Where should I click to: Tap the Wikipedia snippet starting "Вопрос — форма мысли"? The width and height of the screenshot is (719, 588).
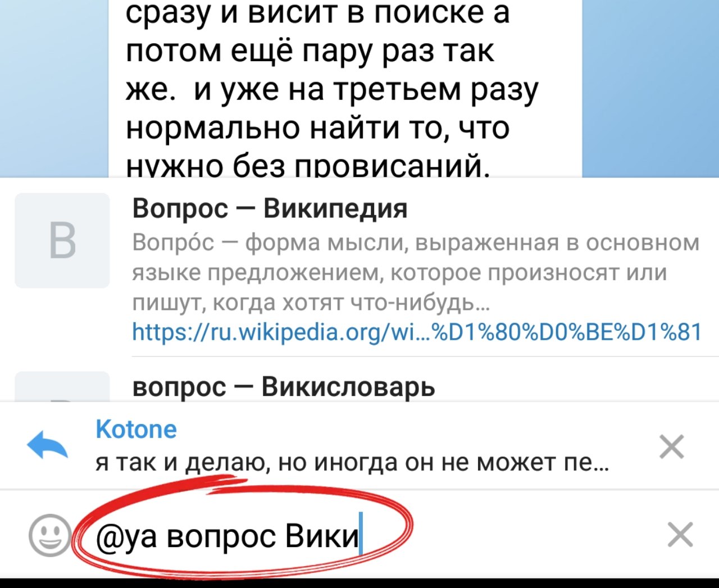point(416,272)
